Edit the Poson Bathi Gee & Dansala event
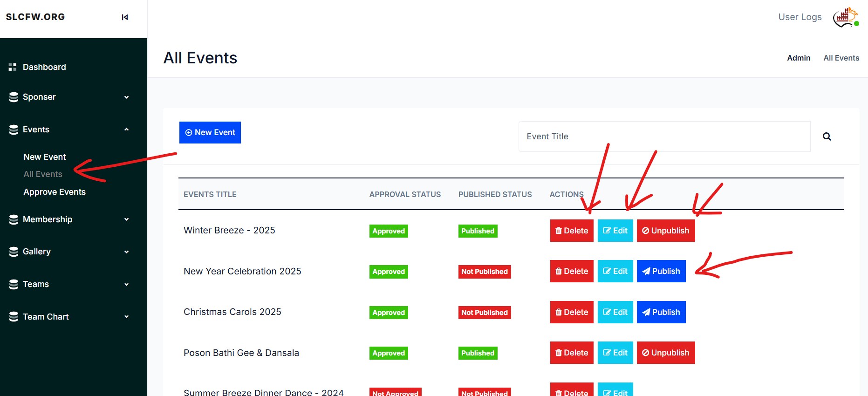Viewport: 868px width, 396px height. [x=615, y=353]
